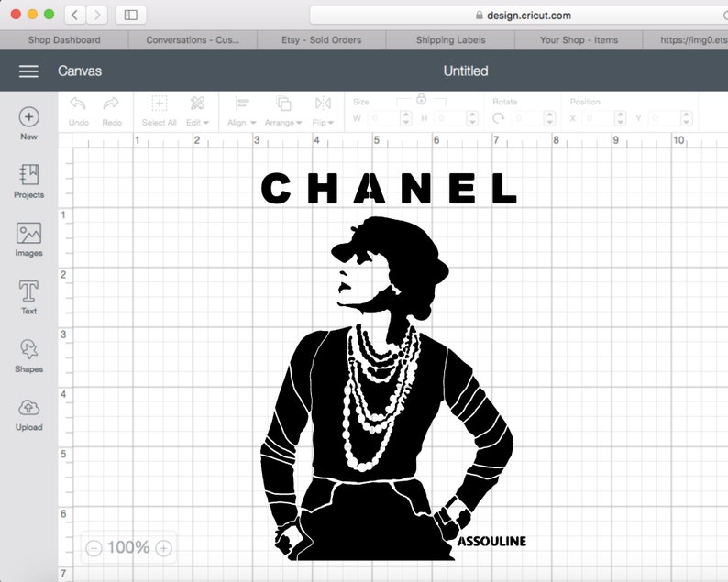Open the Edit dropdown
The height and width of the screenshot is (582, 728).
tap(197, 112)
